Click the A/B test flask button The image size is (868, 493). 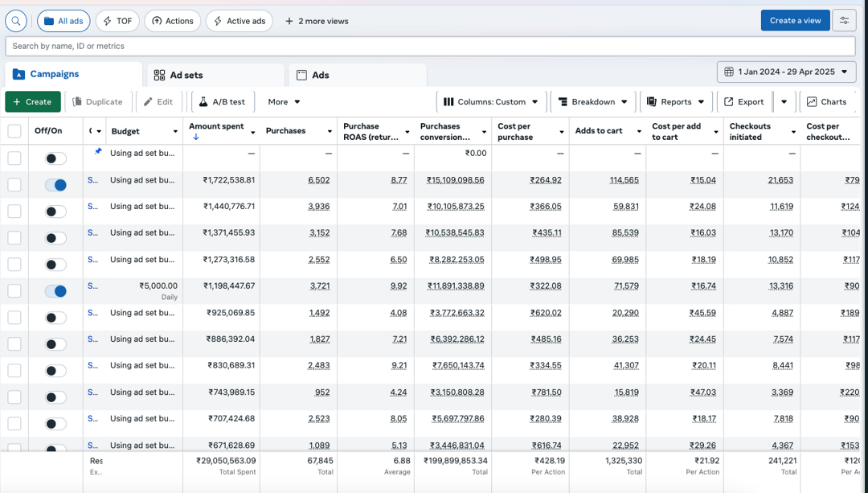click(x=223, y=102)
